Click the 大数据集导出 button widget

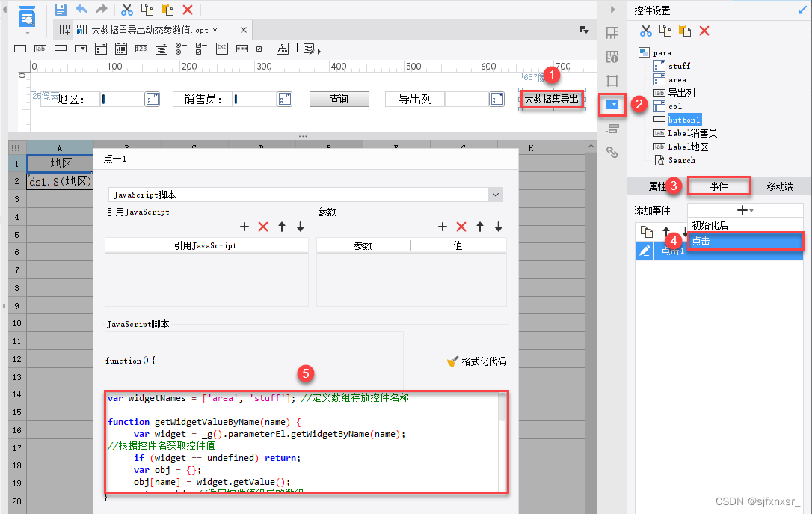(x=552, y=99)
